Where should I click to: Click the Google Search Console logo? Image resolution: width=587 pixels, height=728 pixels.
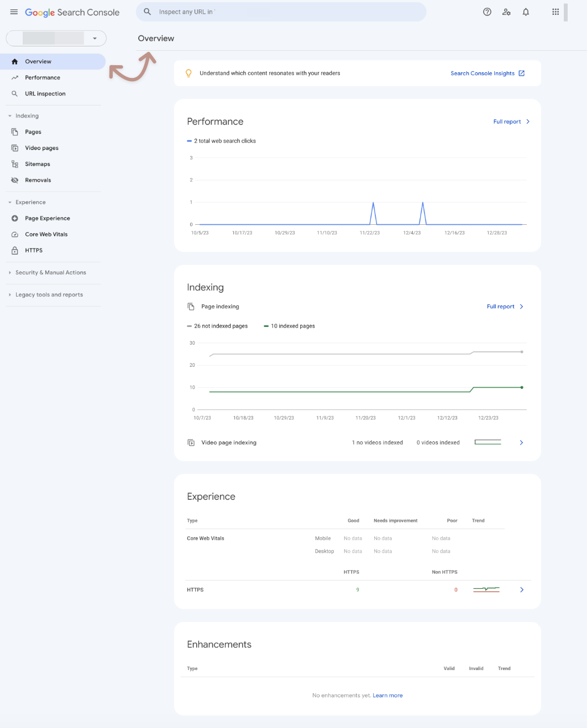point(72,12)
